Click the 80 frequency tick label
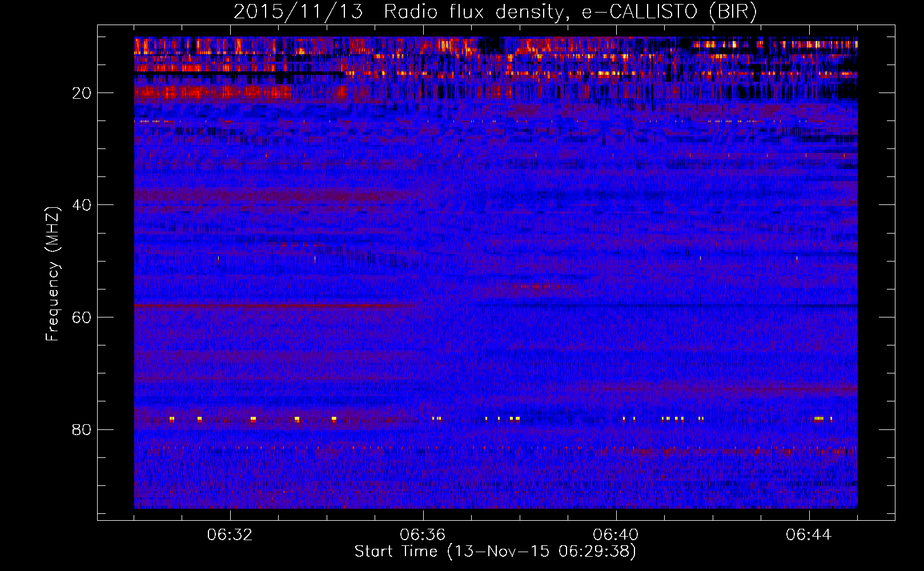924x571 pixels. click(x=82, y=429)
